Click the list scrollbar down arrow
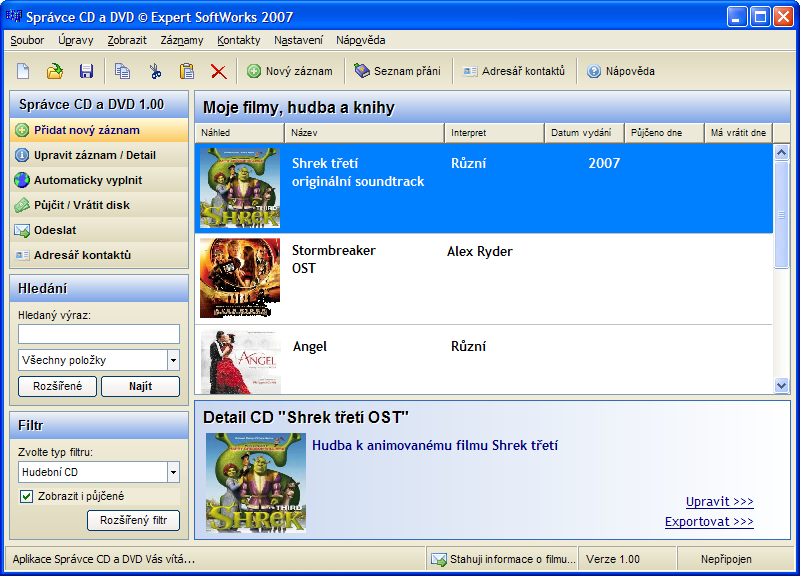 781,386
